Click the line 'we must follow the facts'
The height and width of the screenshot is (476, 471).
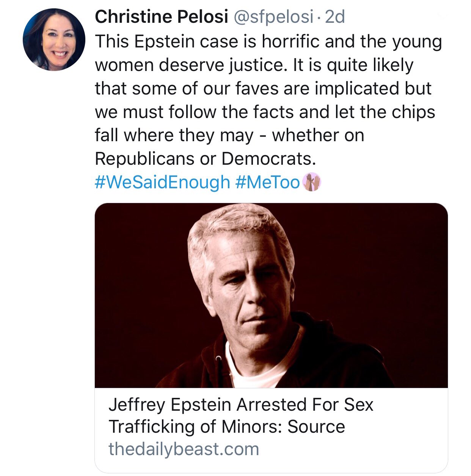coord(265,112)
